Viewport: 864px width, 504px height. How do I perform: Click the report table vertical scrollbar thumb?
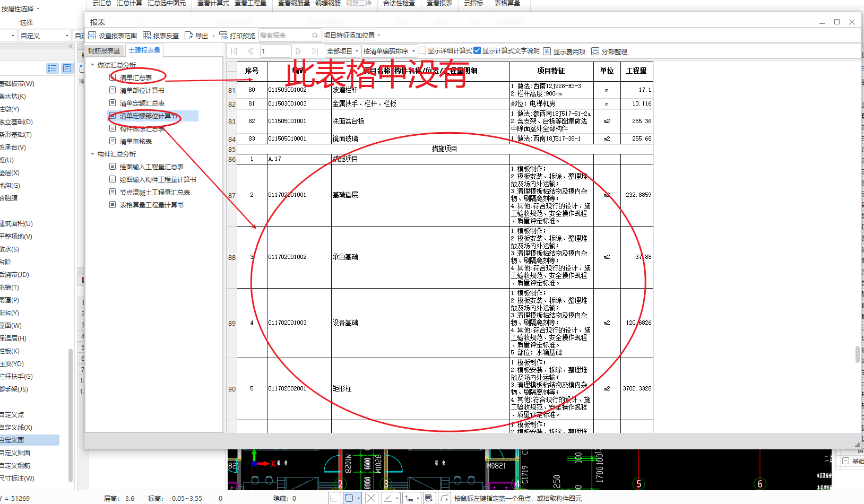858,354
